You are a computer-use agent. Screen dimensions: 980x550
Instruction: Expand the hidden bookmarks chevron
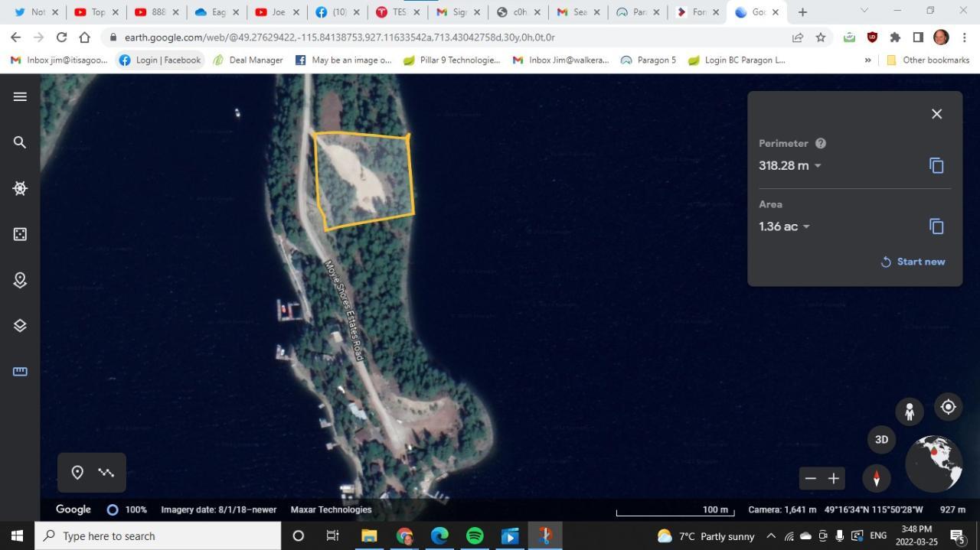click(867, 60)
